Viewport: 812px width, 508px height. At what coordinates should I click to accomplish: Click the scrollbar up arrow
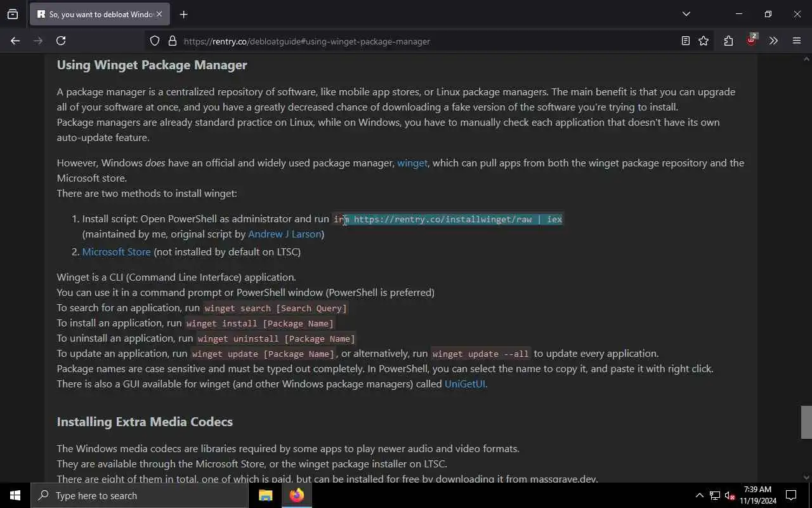tap(806, 59)
